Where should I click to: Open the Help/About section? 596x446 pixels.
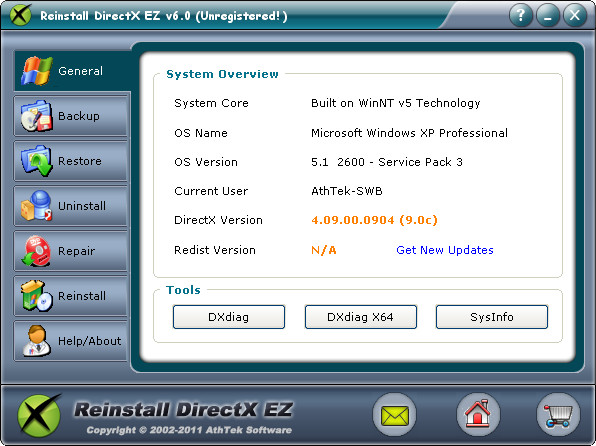(71, 341)
